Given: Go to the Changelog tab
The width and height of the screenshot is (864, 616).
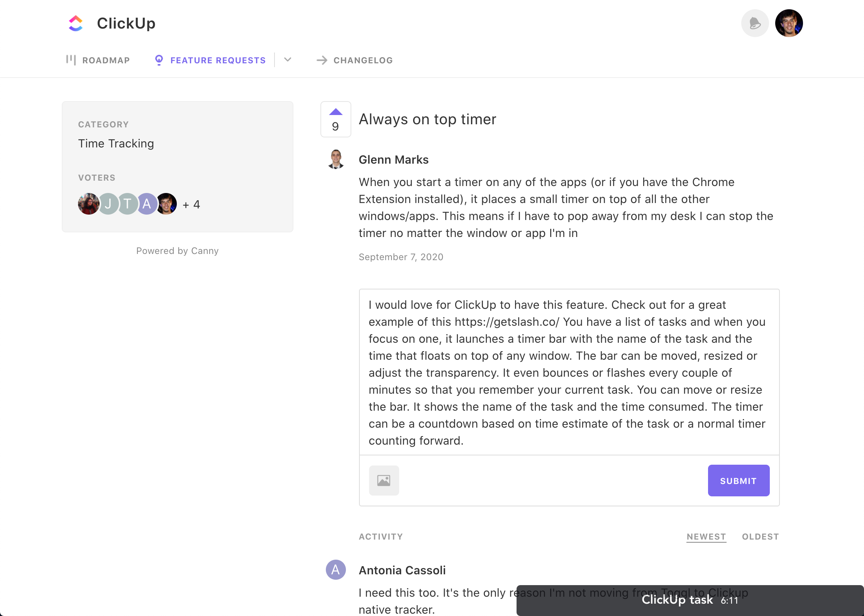Looking at the screenshot, I should 354,60.
